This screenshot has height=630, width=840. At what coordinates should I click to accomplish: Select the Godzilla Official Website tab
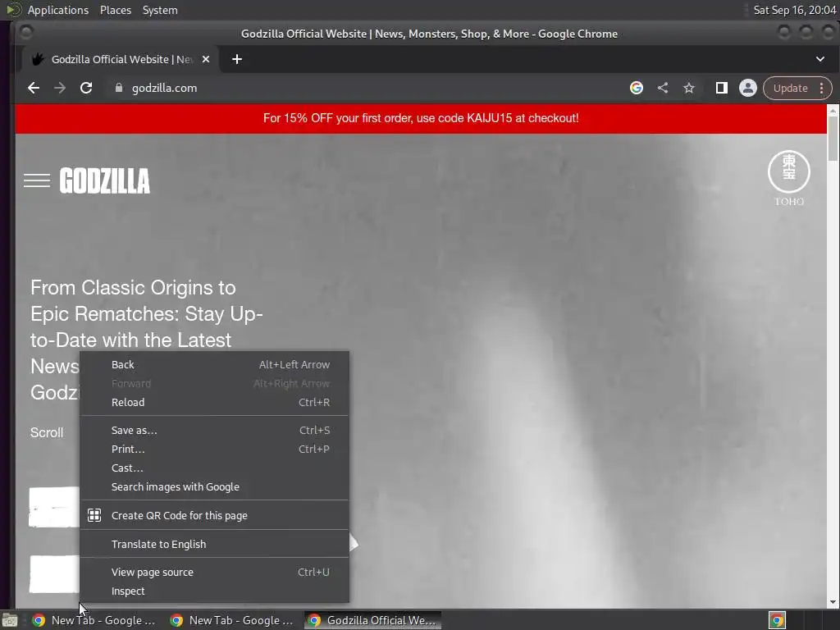(121, 59)
